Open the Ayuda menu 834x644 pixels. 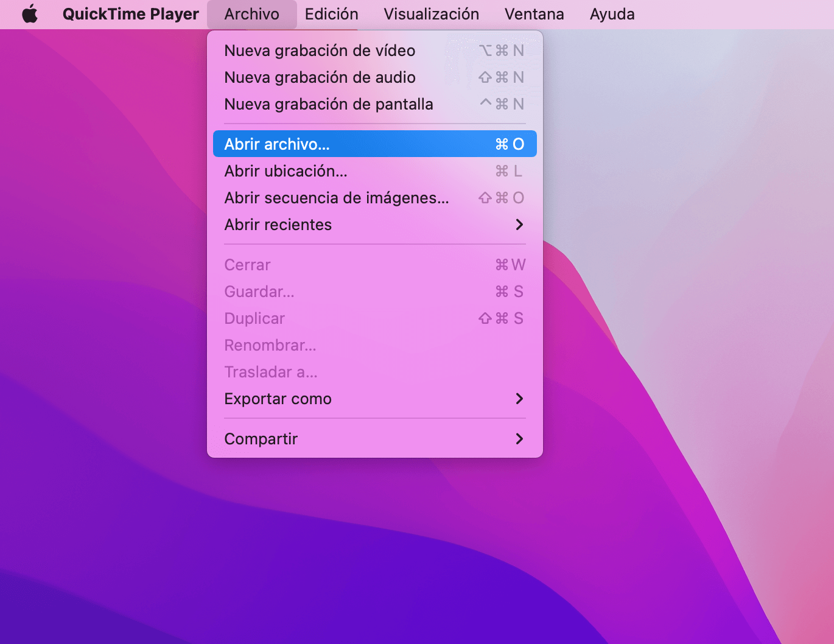pyautogui.click(x=611, y=13)
